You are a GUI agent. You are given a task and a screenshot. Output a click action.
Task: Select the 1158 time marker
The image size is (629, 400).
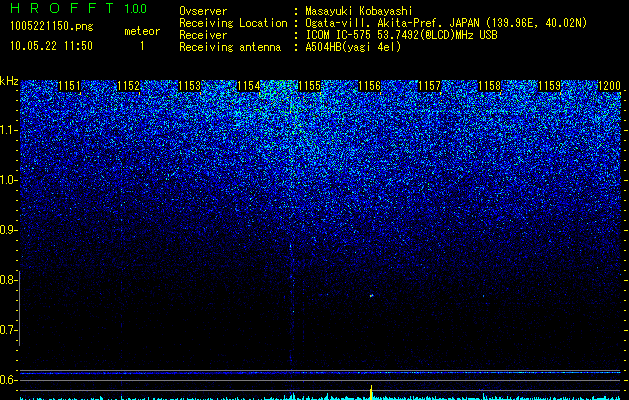click(489, 86)
